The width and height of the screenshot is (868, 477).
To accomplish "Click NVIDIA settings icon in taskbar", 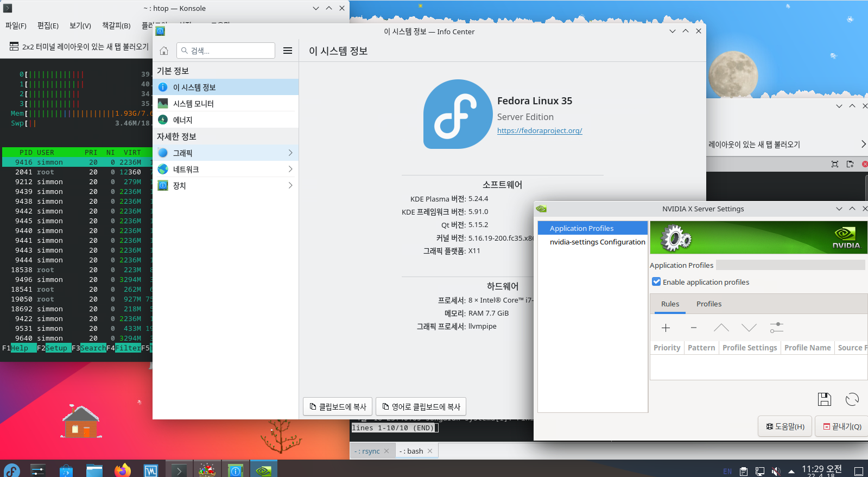I will tap(263, 470).
